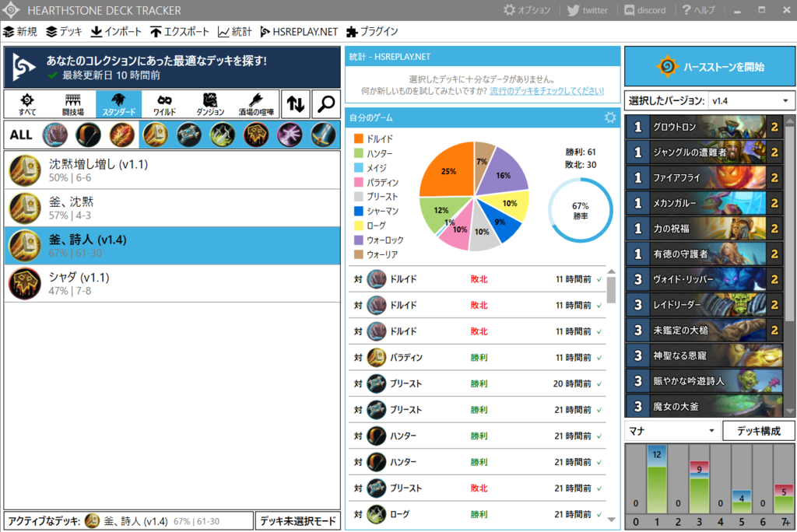This screenshot has height=532, width=797.
Task: Click the checkmark in the パラディン game row
Action: click(x=599, y=358)
